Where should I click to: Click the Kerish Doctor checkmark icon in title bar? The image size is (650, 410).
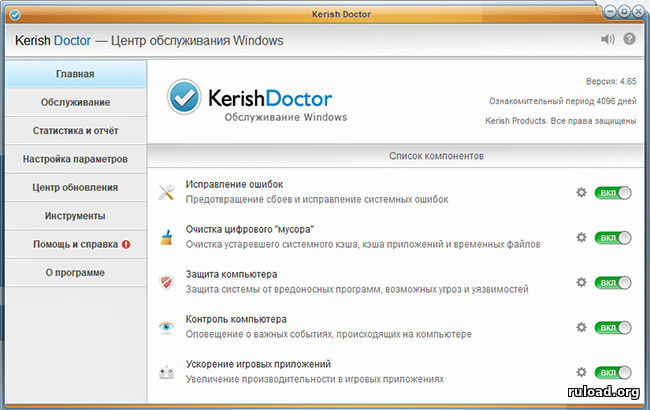click(x=15, y=15)
